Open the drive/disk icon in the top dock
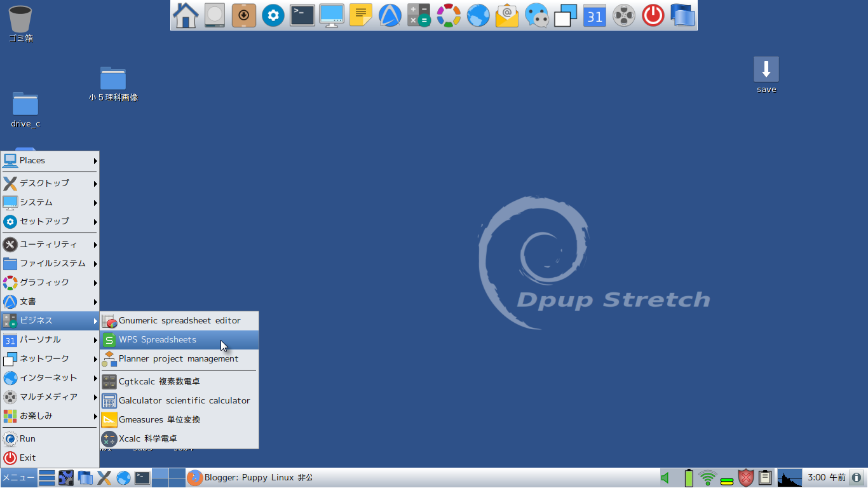868x488 pixels. coord(215,15)
